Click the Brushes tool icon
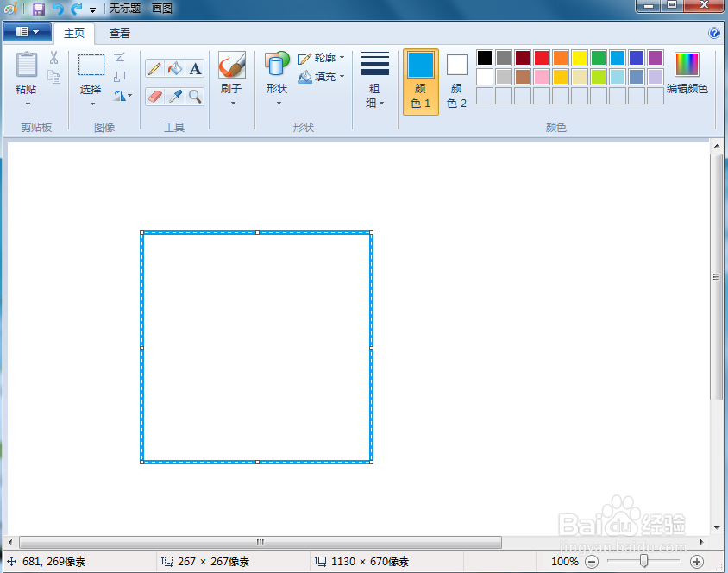Screen dimensions: 728x573 [x=232, y=65]
